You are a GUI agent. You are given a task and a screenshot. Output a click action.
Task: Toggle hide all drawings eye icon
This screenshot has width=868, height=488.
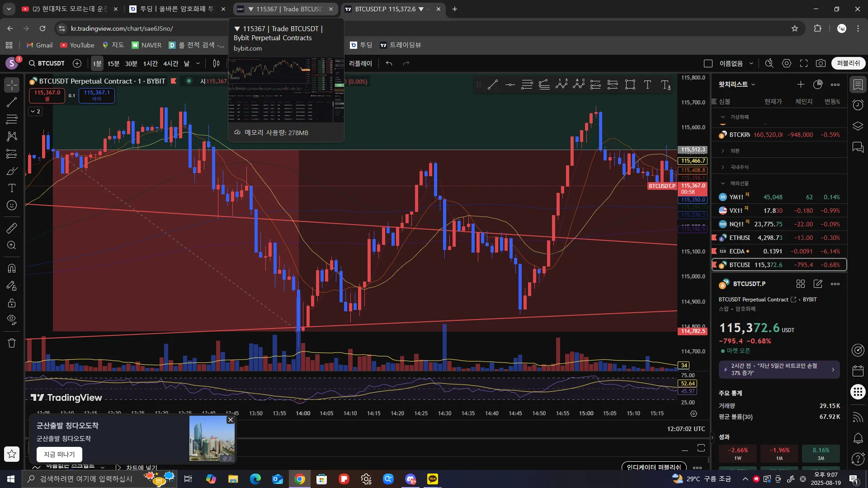[12, 319]
